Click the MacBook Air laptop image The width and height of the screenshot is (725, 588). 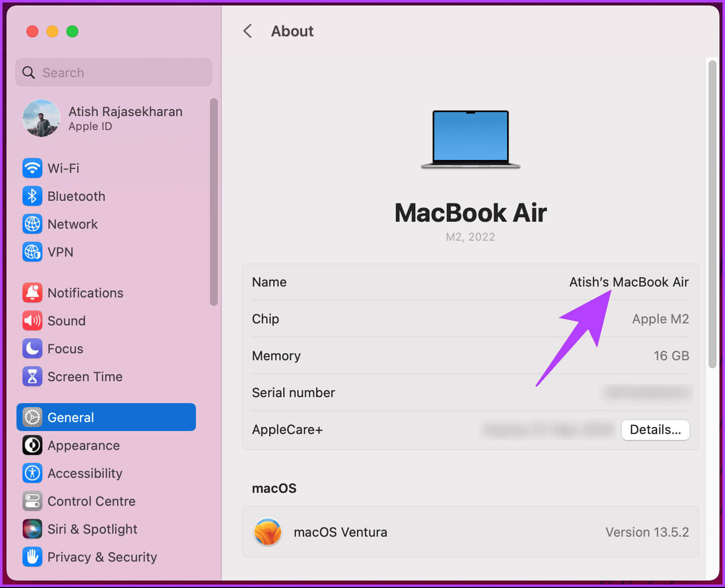[x=471, y=140]
